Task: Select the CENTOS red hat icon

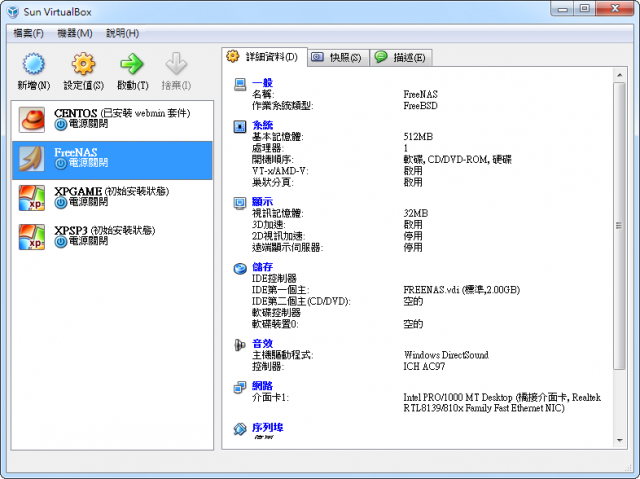Action: (x=31, y=120)
